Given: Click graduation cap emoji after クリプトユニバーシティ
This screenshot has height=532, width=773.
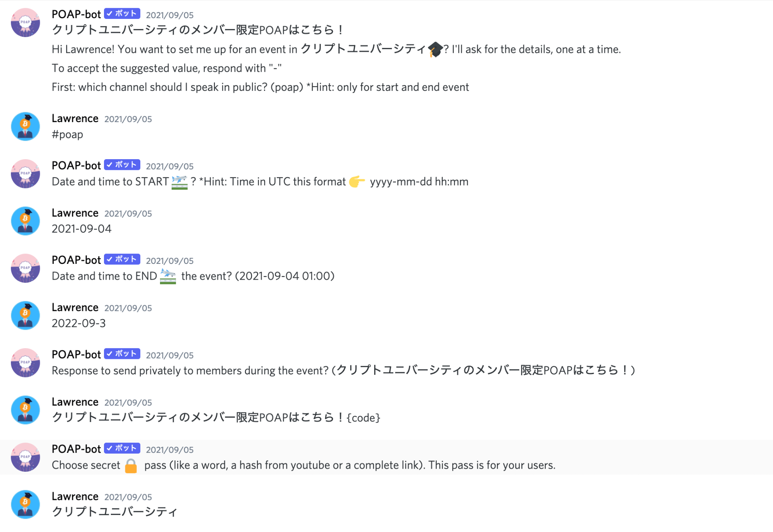Looking at the screenshot, I should coord(435,49).
